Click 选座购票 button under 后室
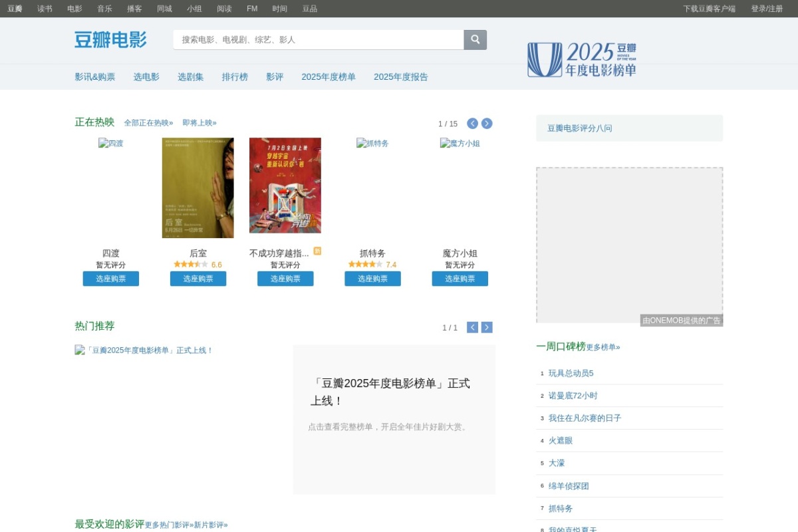Screen dimensions: 798x532 click(x=198, y=279)
